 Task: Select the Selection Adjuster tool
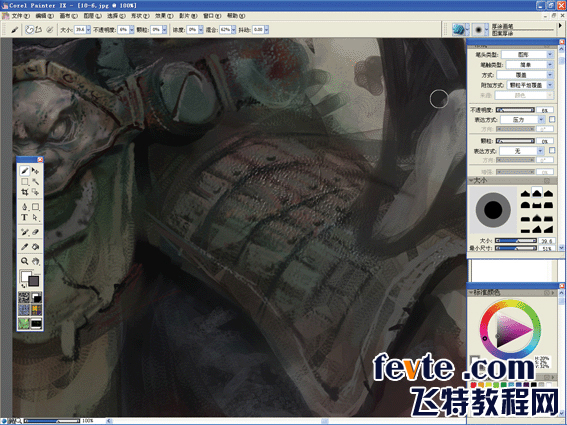tap(35, 192)
